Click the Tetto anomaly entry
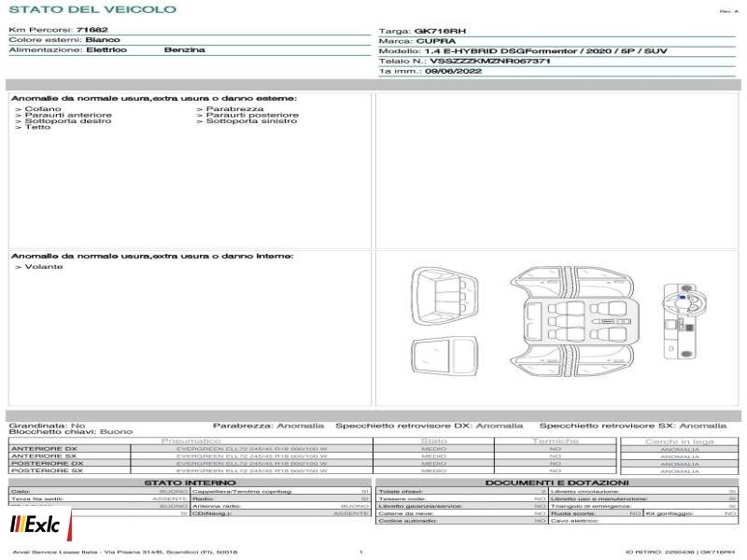The width and height of the screenshot is (747, 560). (x=33, y=127)
